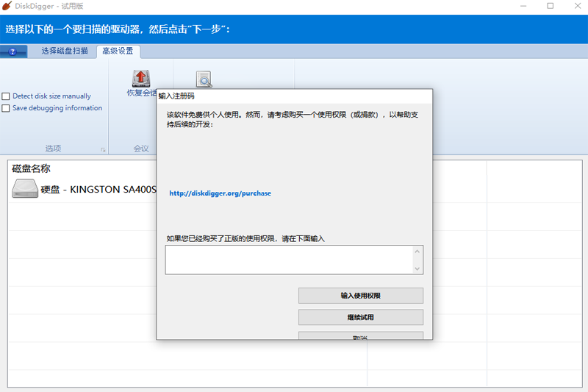Screen dimensions: 588x392
Task: Enable Detect disk size manually checkbox
Action: click(6, 96)
